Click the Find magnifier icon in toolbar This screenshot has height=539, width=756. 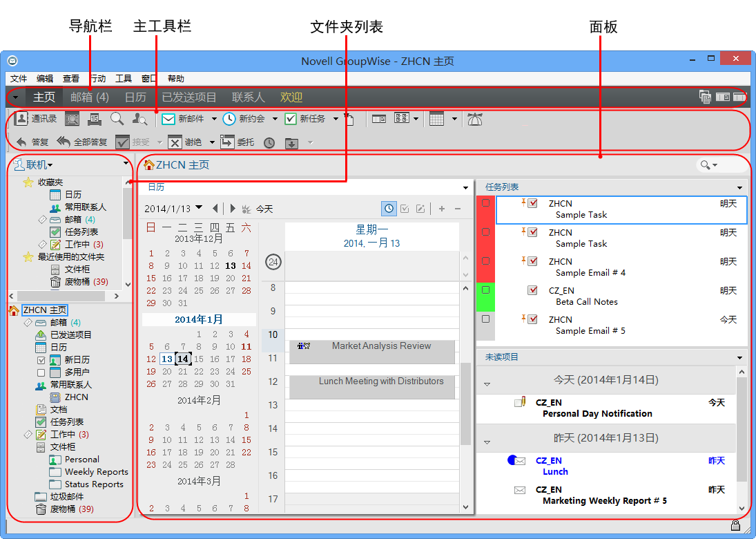point(117,118)
